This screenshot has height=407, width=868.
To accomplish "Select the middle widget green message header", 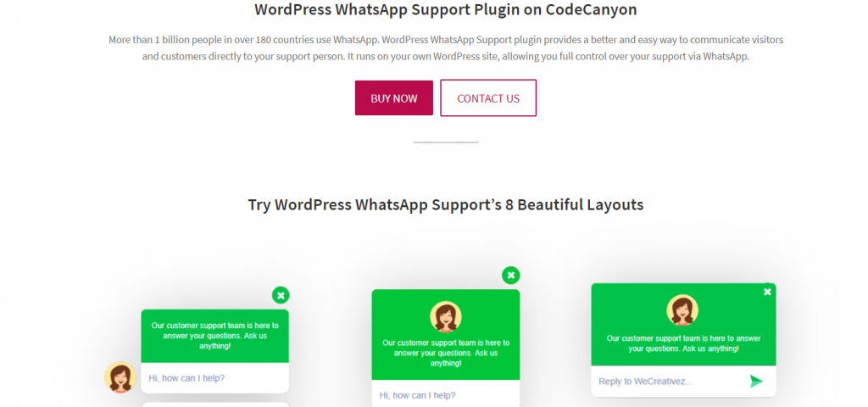I will pyautogui.click(x=446, y=334).
